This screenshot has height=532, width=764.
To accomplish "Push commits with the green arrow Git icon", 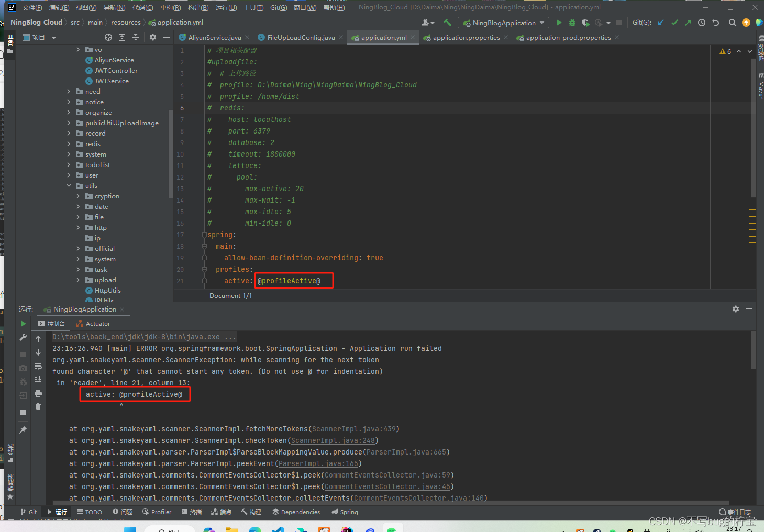I will pyautogui.click(x=687, y=23).
